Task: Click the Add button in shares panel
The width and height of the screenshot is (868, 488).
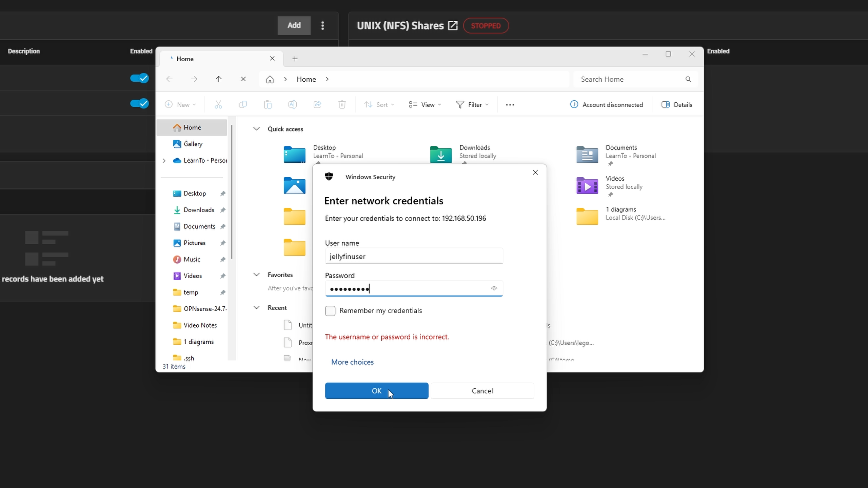Action: pos(294,25)
